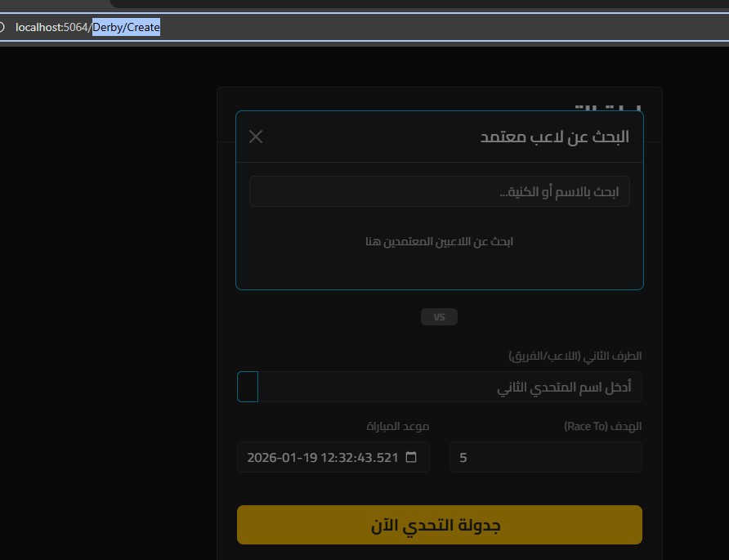Click the search by name or nickname field

coord(439,191)
